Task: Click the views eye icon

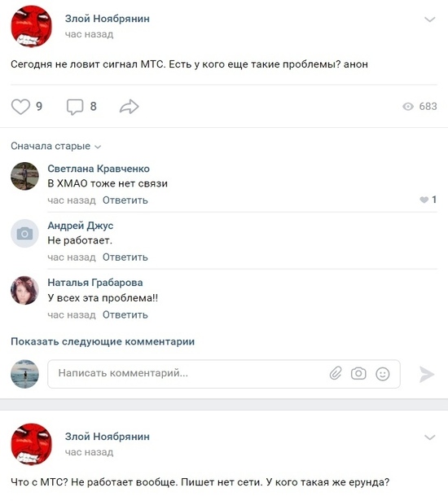Action: coord(408,107)
